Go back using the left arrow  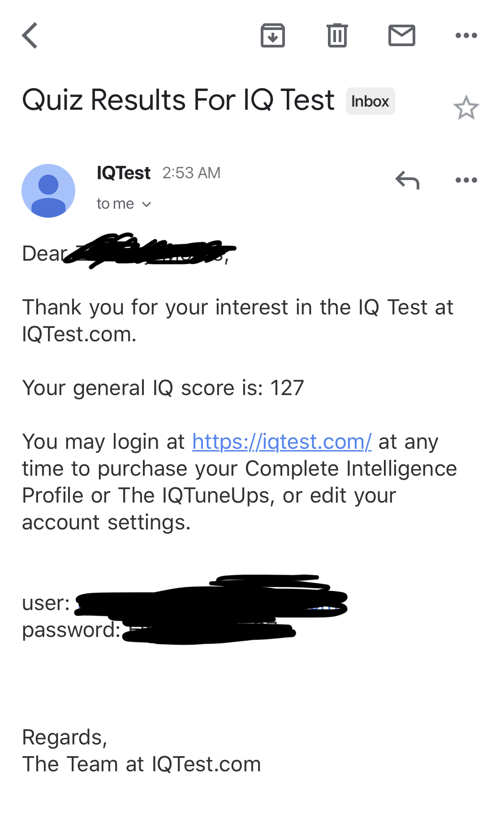[x=30, y=35]
